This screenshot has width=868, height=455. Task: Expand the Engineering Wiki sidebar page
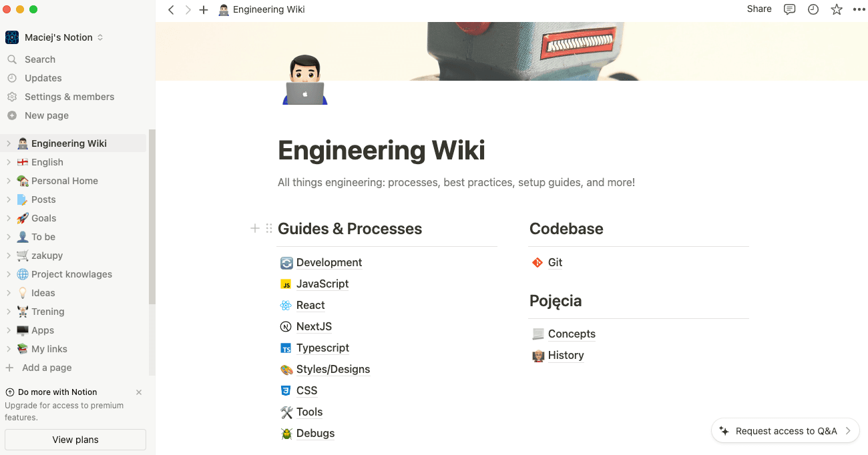[9, 143]
